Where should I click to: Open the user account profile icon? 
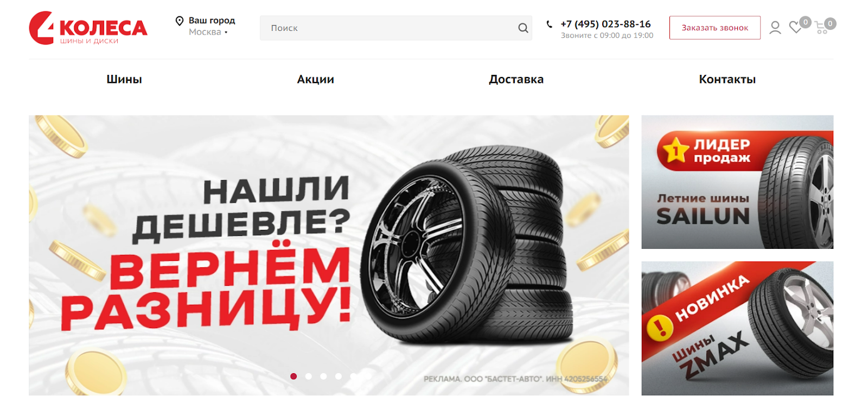coord(775,28)
